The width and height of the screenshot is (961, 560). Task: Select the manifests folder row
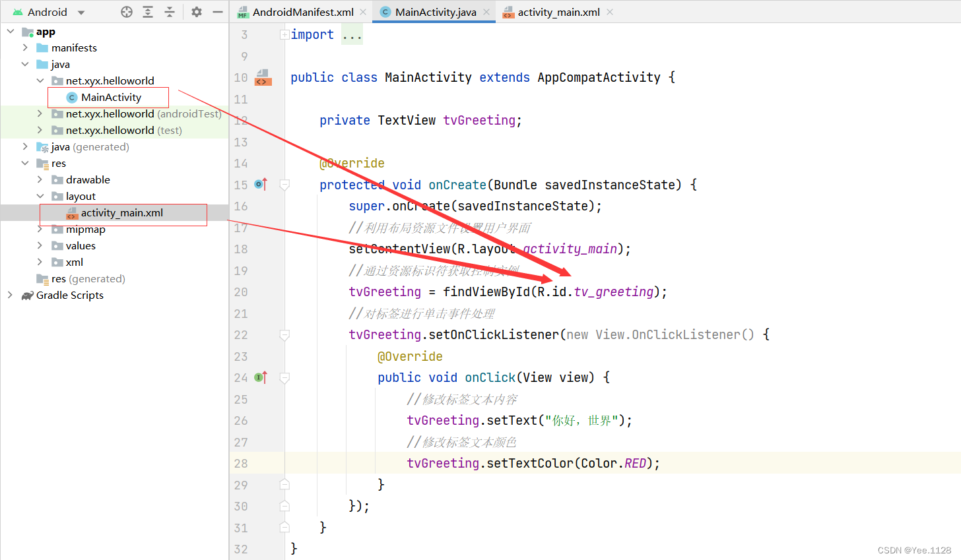(114, 47)
